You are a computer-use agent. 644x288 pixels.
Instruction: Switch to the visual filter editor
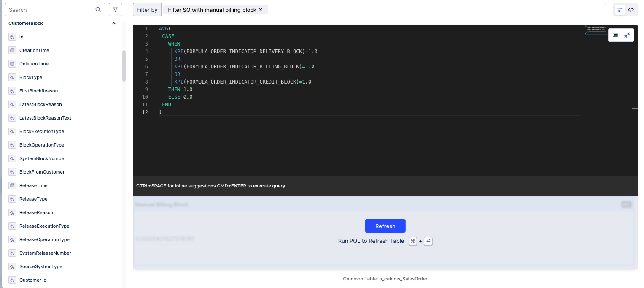click(620, 10)
